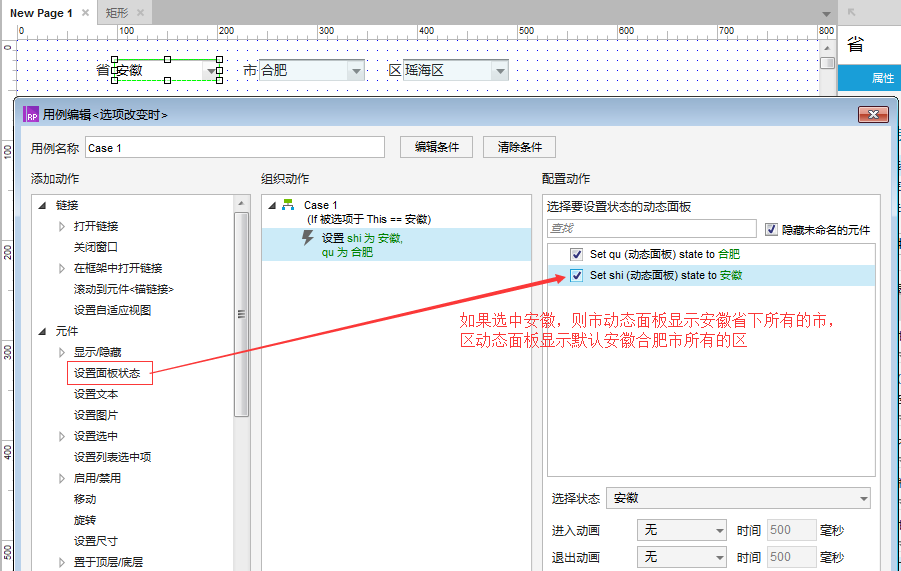Click the 退出动画 时间 500 field
The height and width of the screenshot is (571, 901).
coord(791,557)
